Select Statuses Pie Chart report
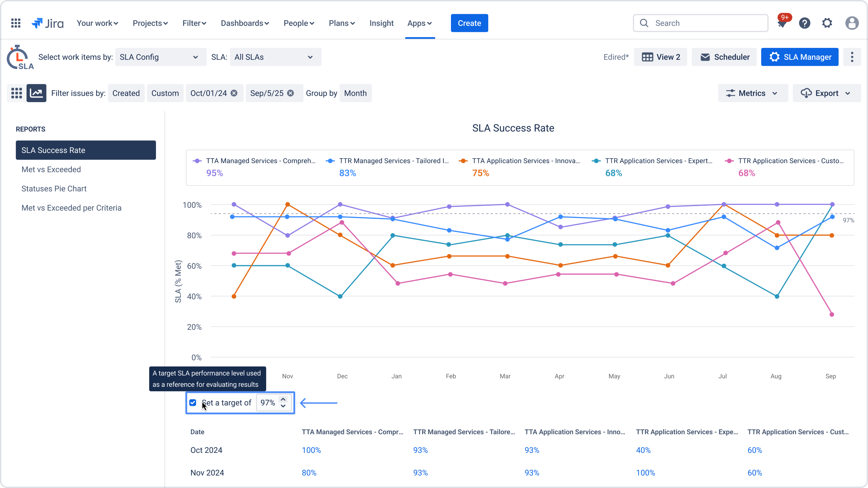Viewport: 868px width, 488px height. coord(54,189)
